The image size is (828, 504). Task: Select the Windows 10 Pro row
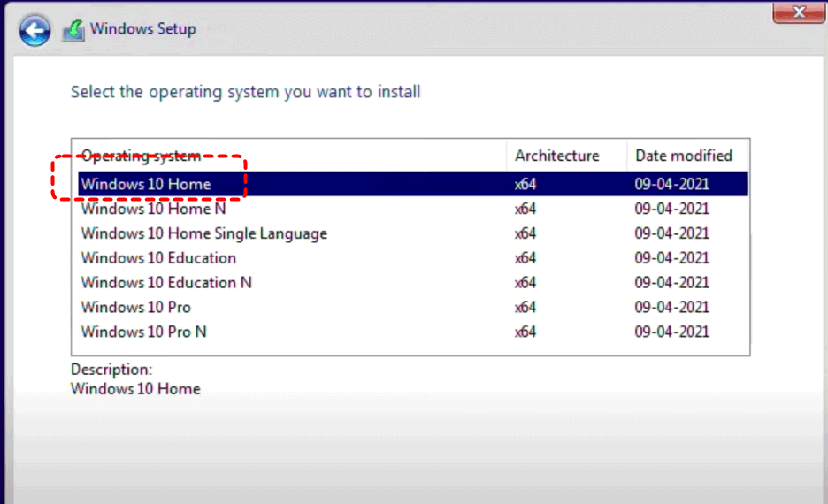click(413, 307)
